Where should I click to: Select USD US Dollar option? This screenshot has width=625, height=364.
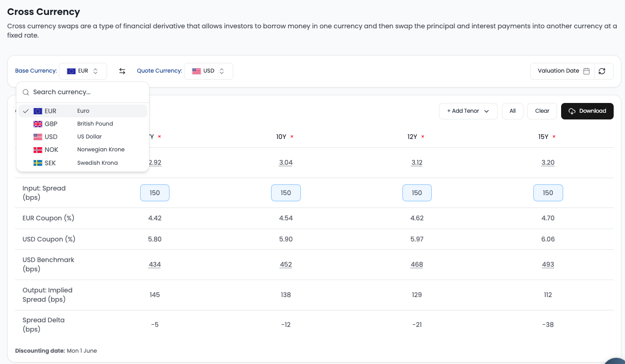click(x=83, y=137)
